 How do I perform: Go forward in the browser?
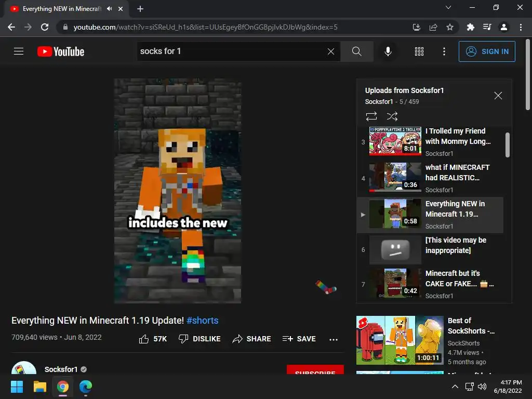28,27
